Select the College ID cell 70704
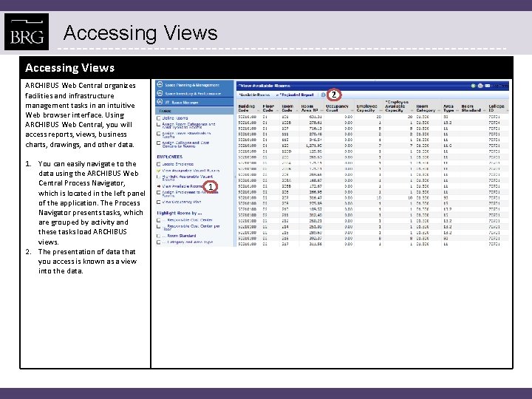The image size is (532, 399). [494, 123]
